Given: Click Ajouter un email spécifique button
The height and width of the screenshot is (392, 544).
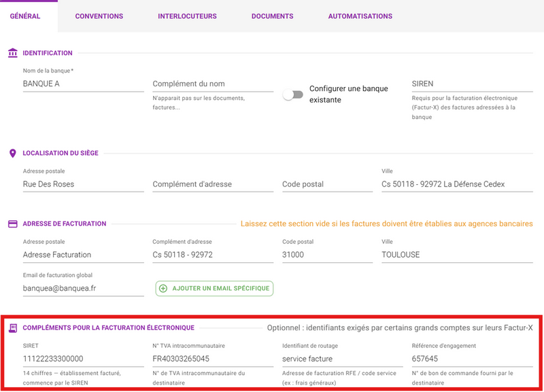Looking at the screenshot, I should point(214,288).
